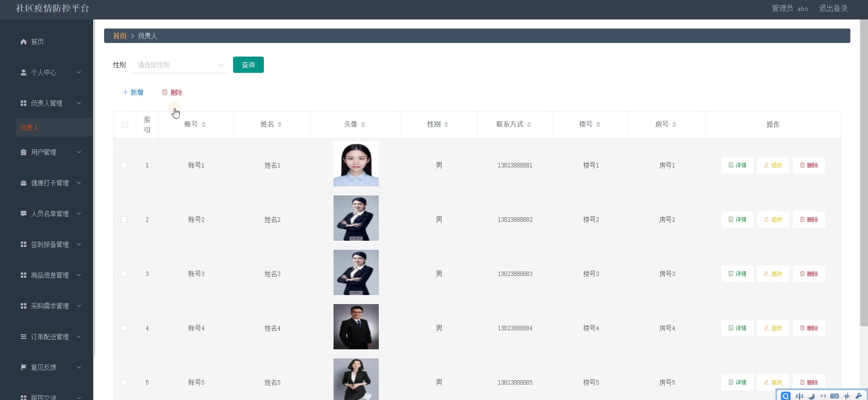Click the avatar photo of 姓名1
The image size is (868, 400).
pyautogui.click(x=356, y=164)
